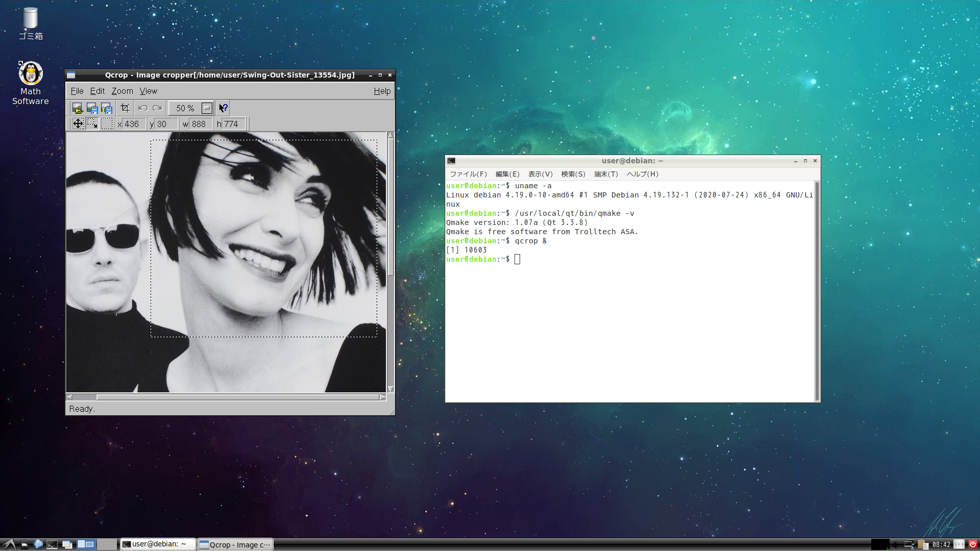Click the vertical scrollbar up arrow in Qcrop

(390, 135)
